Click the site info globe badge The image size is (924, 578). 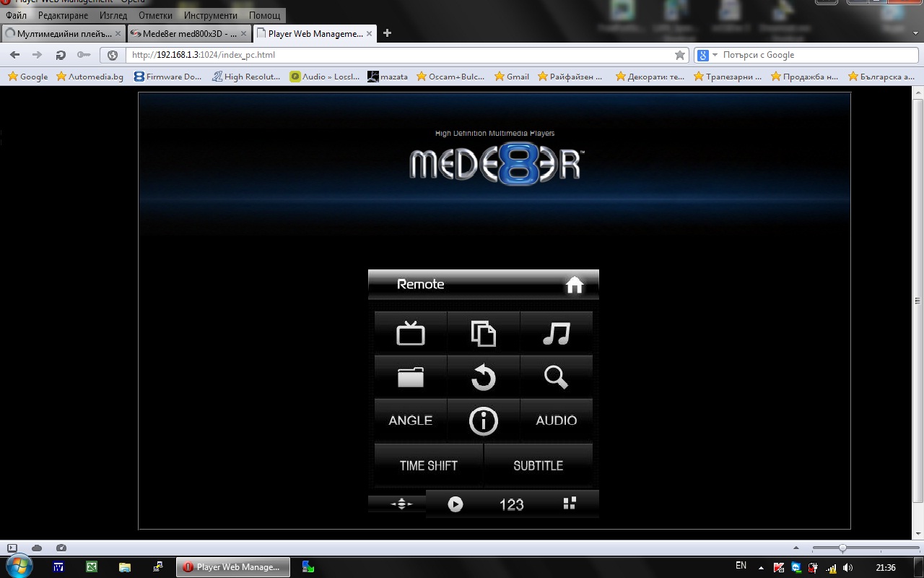(113, 55)
